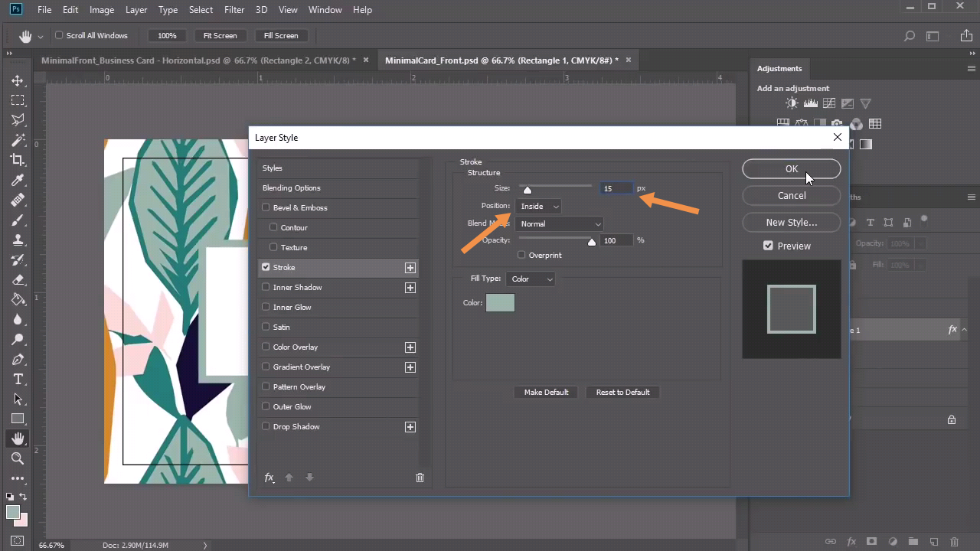Select the Zoom tool

point(17,458)
